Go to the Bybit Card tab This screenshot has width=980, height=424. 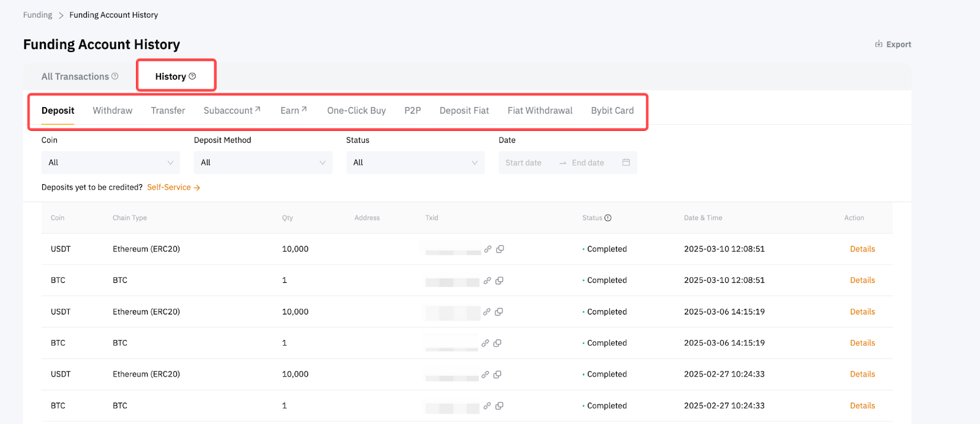pyautogui.click(x=612, y=111)
